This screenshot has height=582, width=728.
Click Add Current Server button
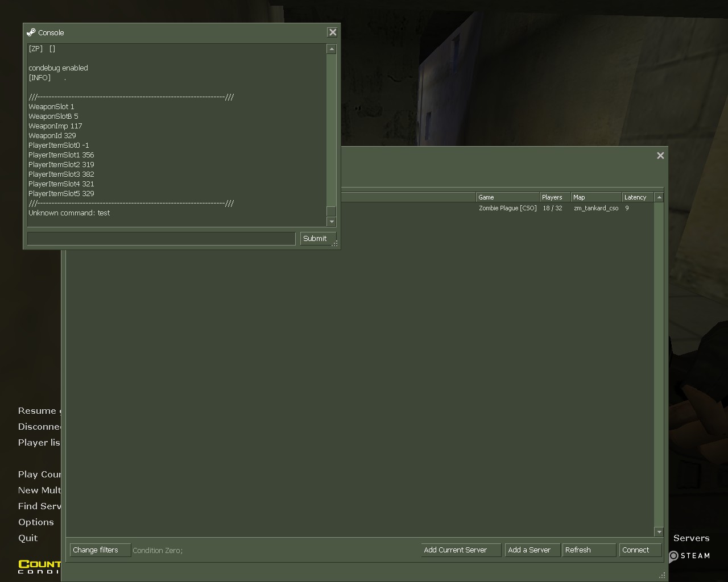coord(461,550)
